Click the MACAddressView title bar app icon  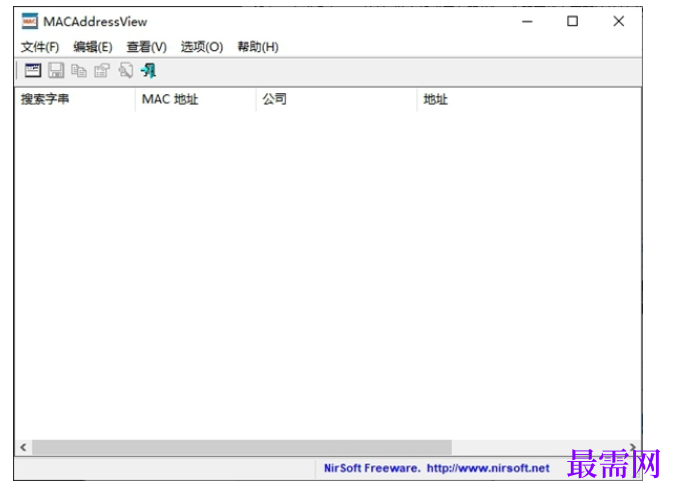coord(30,21)
